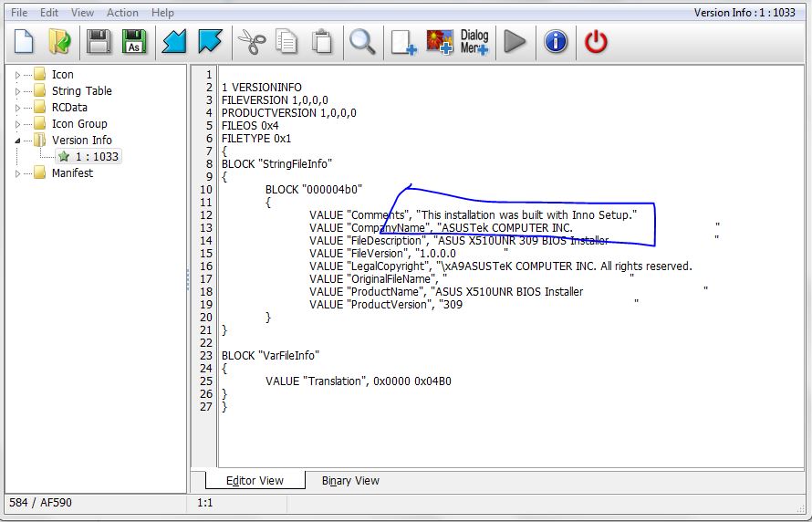Click the "ProductName" value line
Viewport: 812px width, 522px height.
508,291
